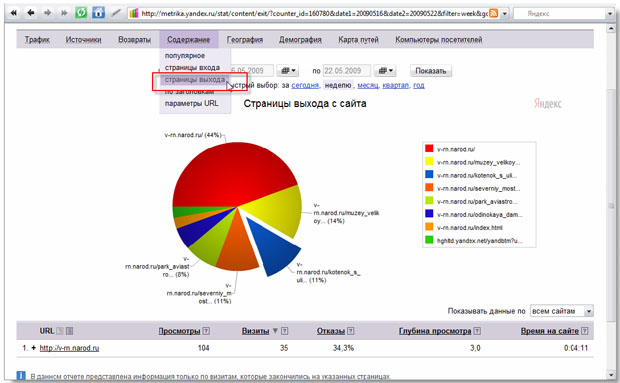Image resolution: width=620 pixels, height=383 pixels.
Task: Click orange legend swatch for severniy_most
Action: click(429, 188)
